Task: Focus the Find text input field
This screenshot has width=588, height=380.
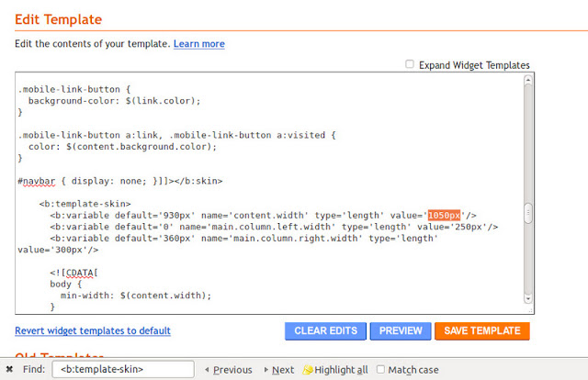Action: click(122, 370)
